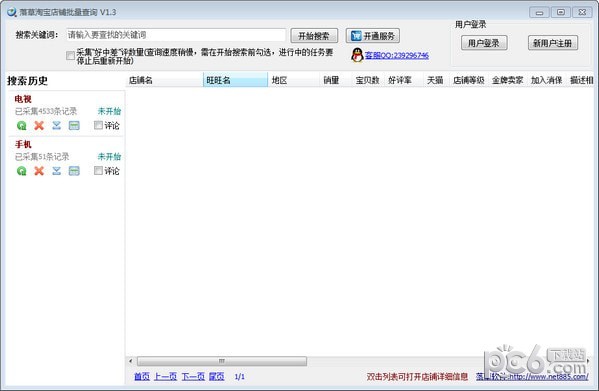Click 未开始 status of 手机 entry
The image size is (599, 391).
[x=109, y=157]
